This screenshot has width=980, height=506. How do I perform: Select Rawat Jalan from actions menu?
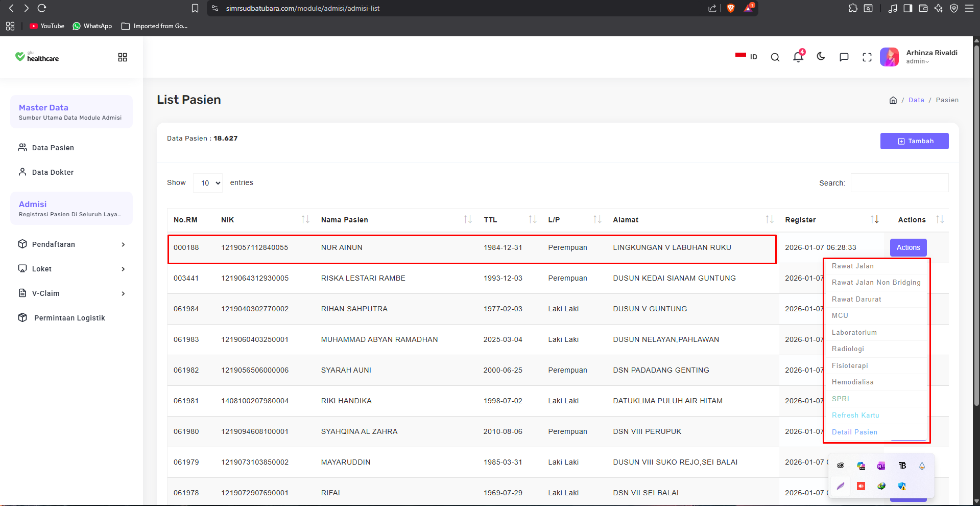click(852, 266)
